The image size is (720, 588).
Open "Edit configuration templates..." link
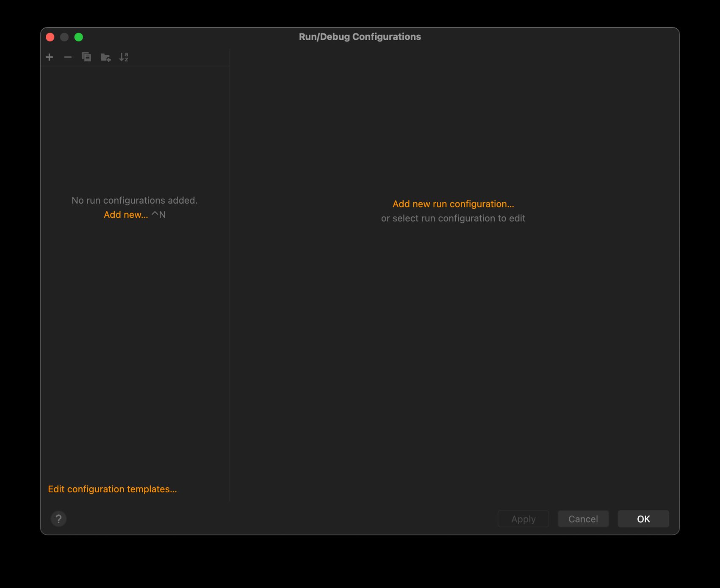click(112, 489)
